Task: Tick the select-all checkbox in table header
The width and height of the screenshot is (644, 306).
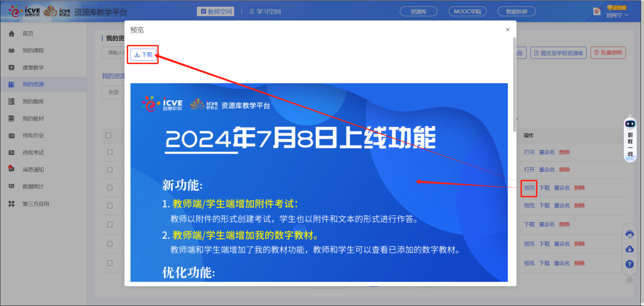Action: coord(108,136)
